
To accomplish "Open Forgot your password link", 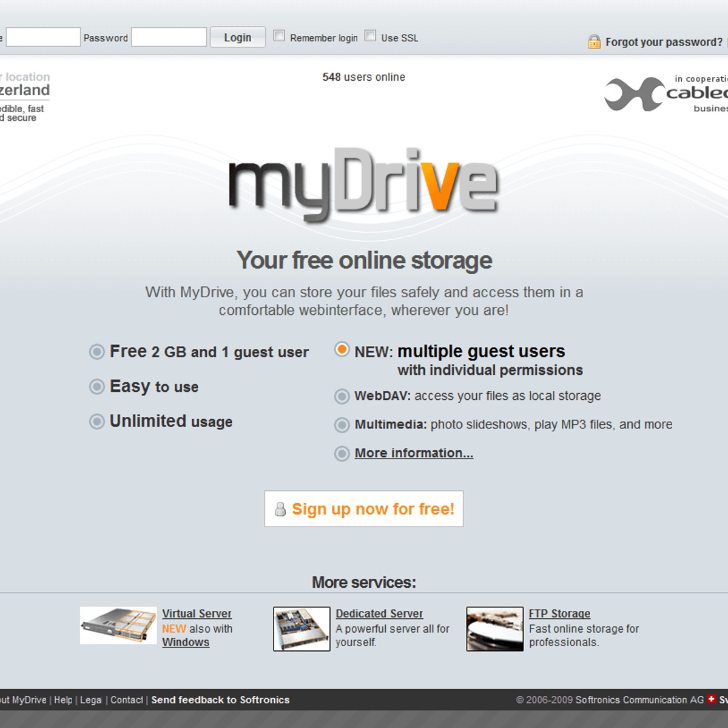I will click(664, 42).
